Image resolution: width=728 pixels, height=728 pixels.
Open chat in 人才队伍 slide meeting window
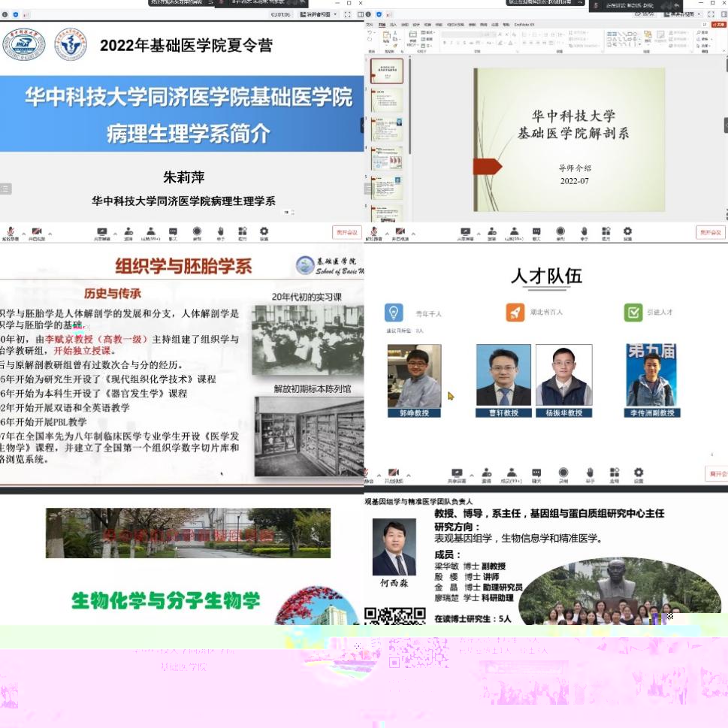click(536, 475)
